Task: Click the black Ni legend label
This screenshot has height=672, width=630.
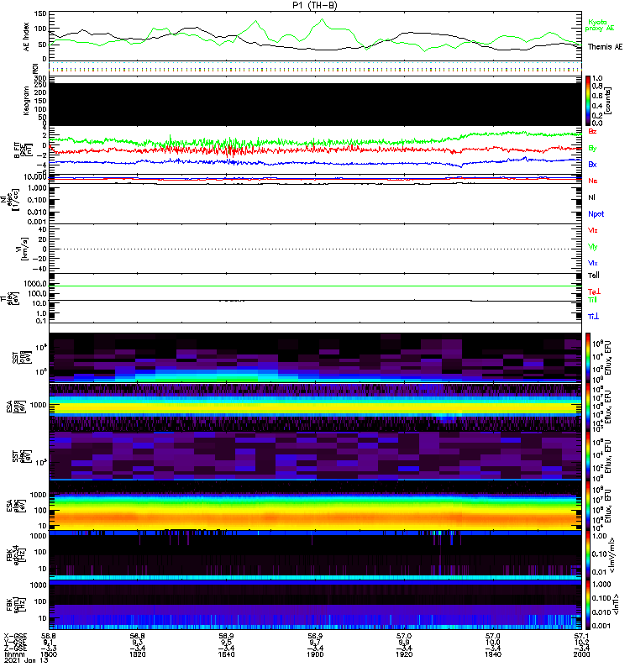Action: coord(591,197)
